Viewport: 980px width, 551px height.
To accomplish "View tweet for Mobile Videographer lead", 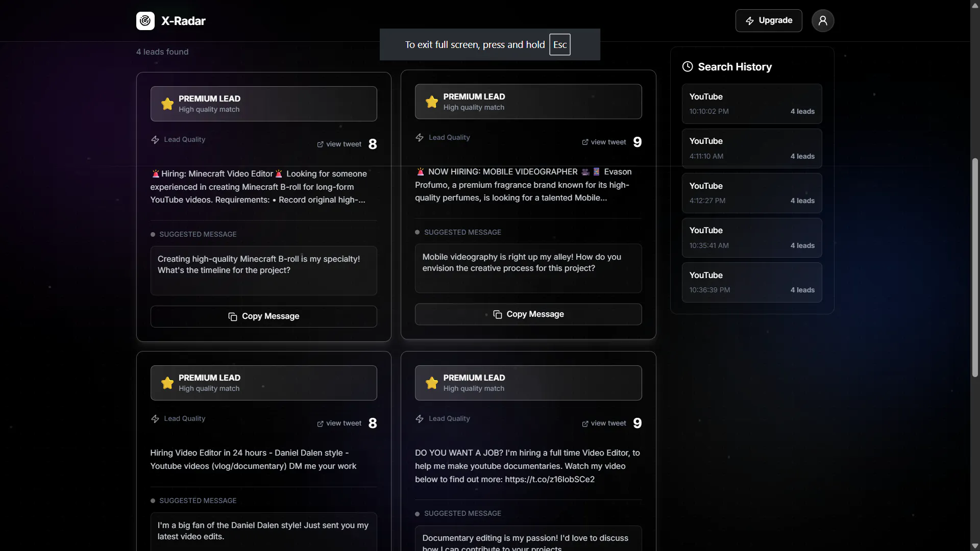I will point(604,142).
